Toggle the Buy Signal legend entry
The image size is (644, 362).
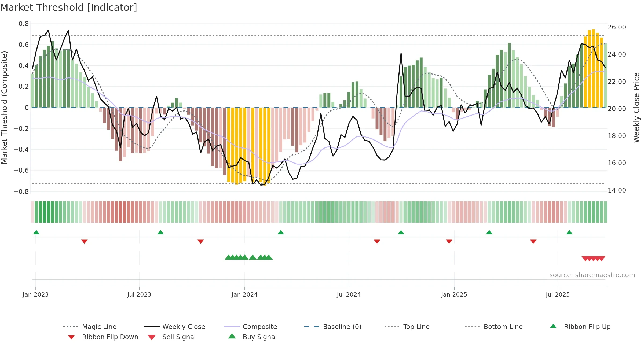pos(252,337)
